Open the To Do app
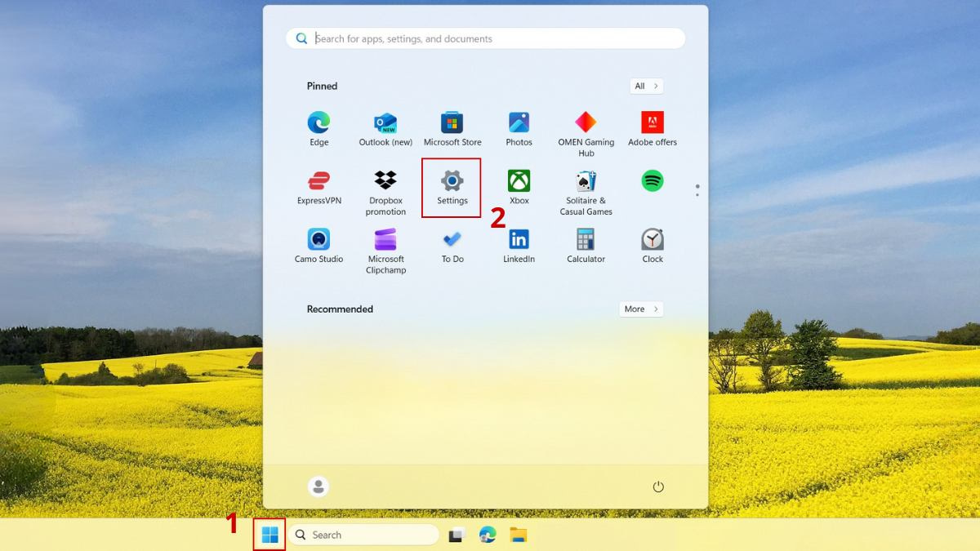The height and width of the screenshot is (551, 980). tap(452, 246)
